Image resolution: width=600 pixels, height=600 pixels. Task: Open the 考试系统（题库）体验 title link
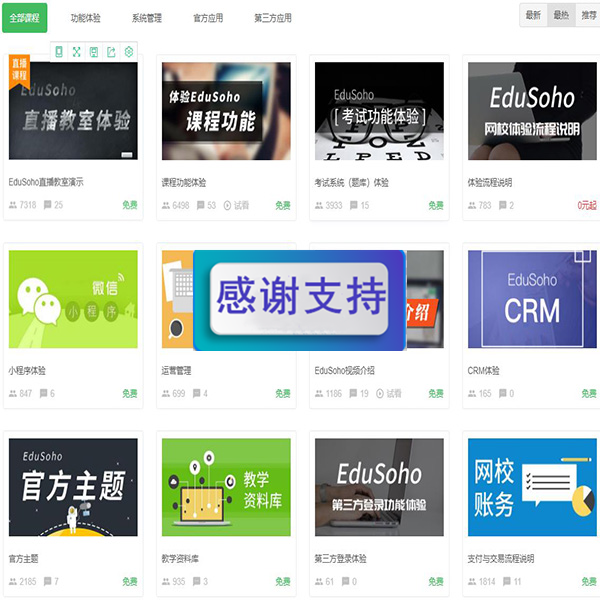pyautogui.click(x=352, y=183)
